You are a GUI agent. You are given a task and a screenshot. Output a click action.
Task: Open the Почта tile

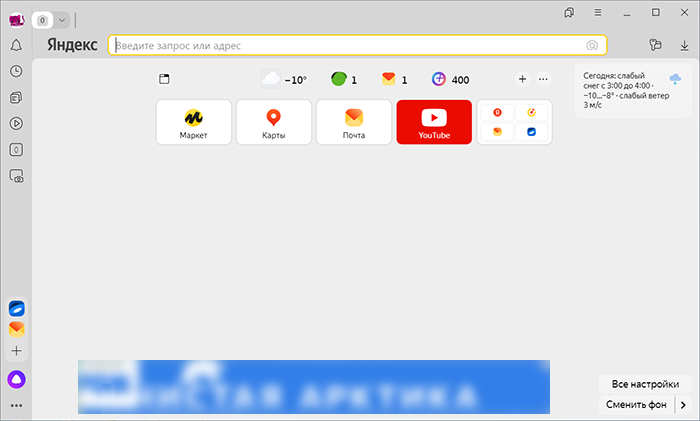coord(354,122)
